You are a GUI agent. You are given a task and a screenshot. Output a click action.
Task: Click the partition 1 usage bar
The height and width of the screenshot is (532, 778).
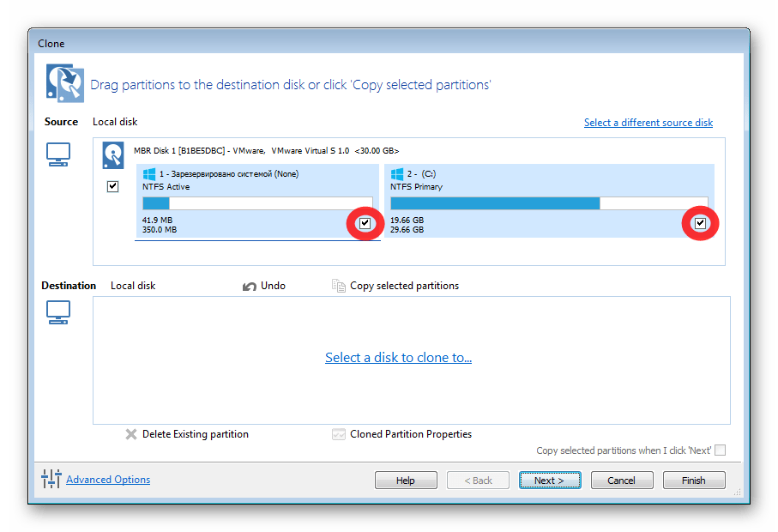(257, 203)
